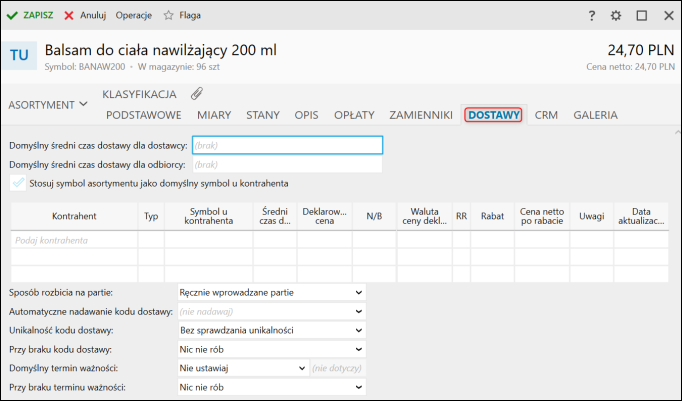Click the red Anuluj X icon
Image resolution: width=682 pixels, height=401 pixels.
pos(69,16)
